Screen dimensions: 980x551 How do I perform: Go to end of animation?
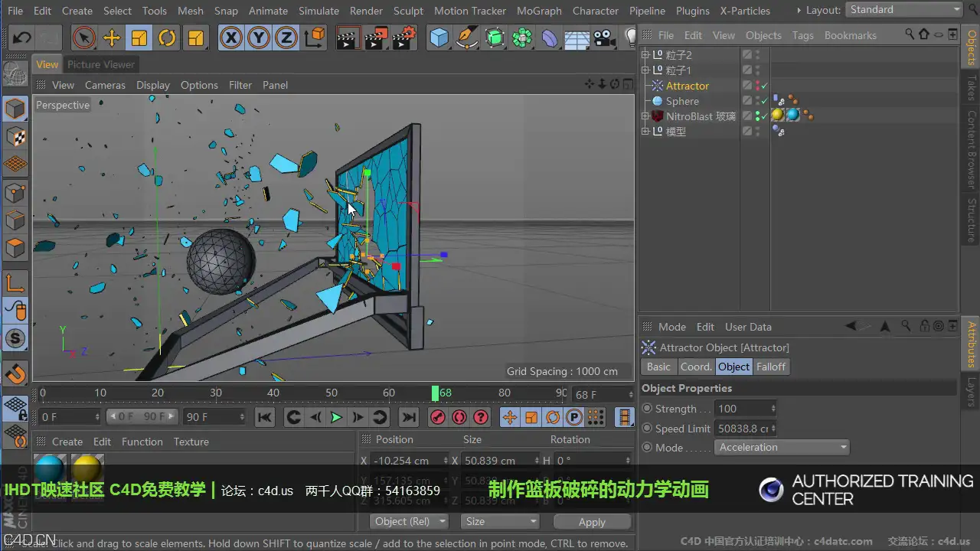[409, 417]
